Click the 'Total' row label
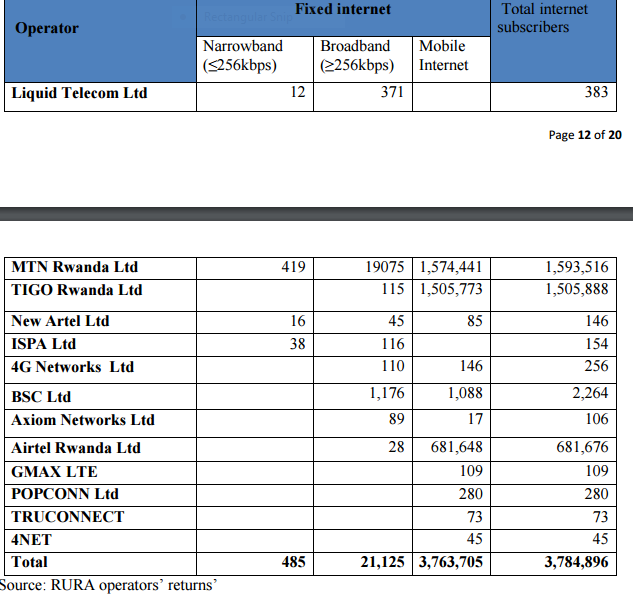The height and width of the screenshot is (598, 633). [29, 562]
